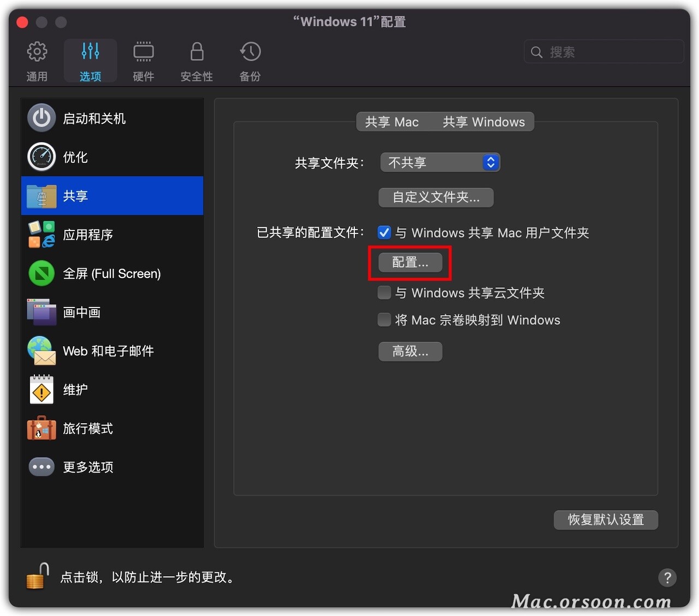Select 应用程序 in the sidebar list
This screenshot has height=616, width=699.
pos(112,234)
